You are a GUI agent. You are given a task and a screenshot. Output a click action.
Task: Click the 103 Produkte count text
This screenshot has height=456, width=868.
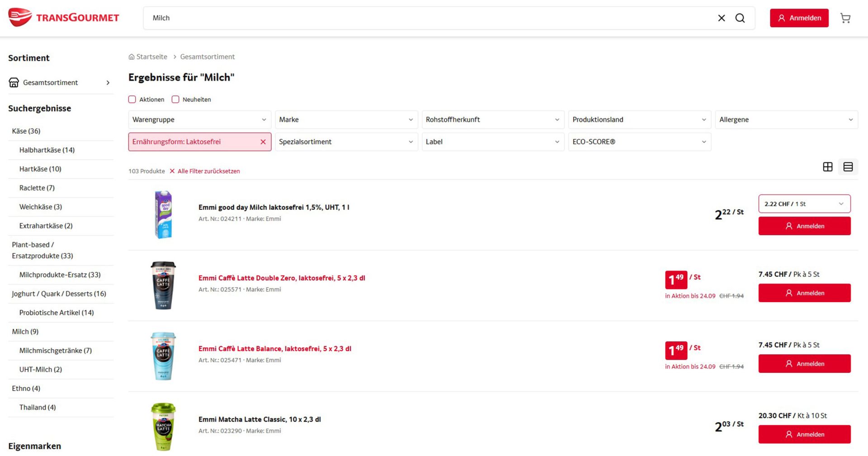point(146,171)
